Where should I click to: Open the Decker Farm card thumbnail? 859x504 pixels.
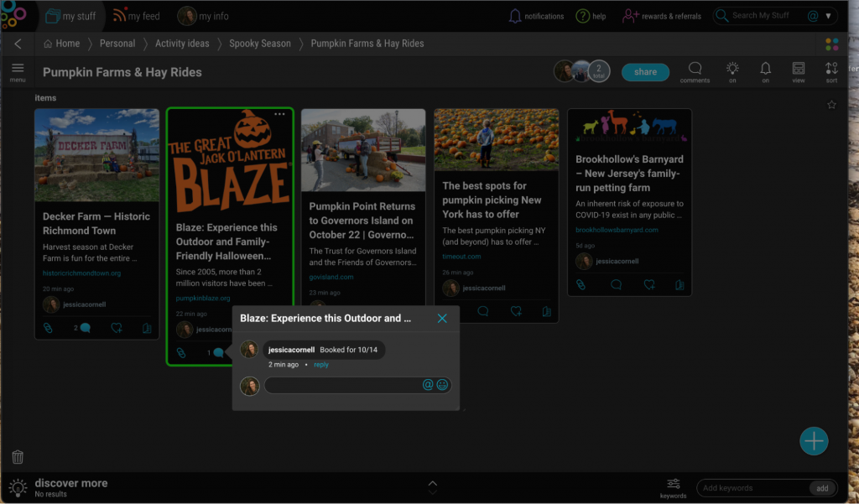(97, 155)
